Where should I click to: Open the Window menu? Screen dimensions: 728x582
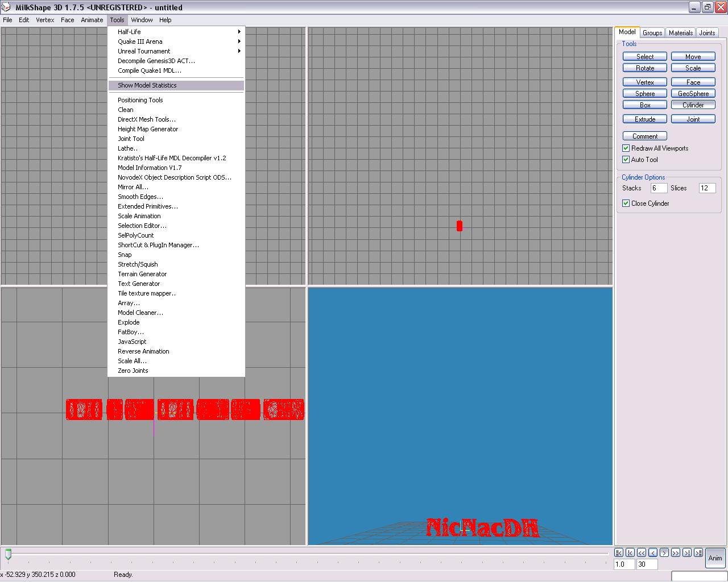(142, 20)
